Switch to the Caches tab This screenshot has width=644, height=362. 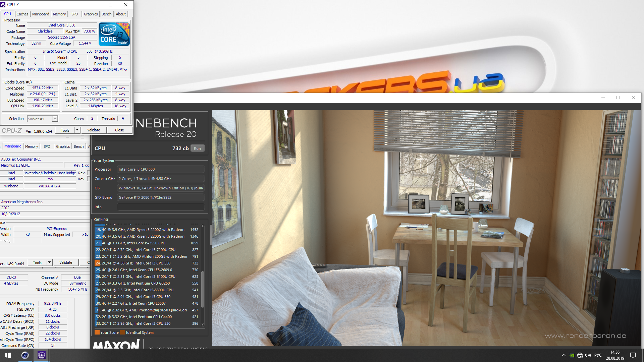click(x=22, y=14)
